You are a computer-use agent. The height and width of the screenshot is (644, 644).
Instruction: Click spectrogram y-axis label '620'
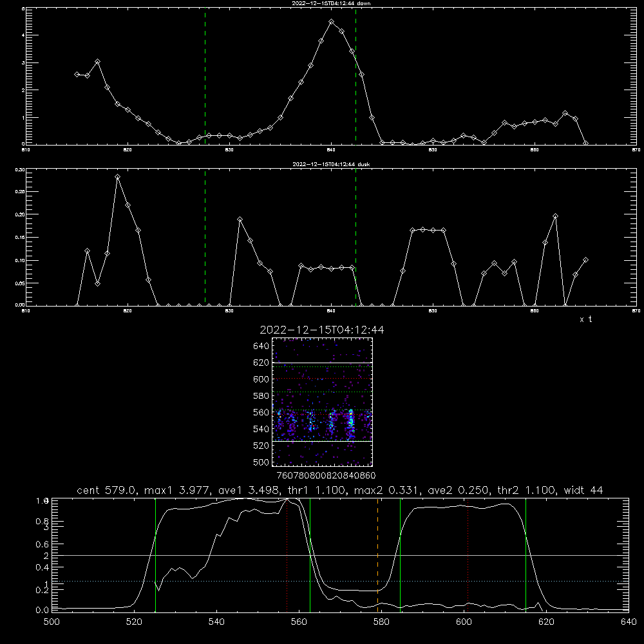261,363
